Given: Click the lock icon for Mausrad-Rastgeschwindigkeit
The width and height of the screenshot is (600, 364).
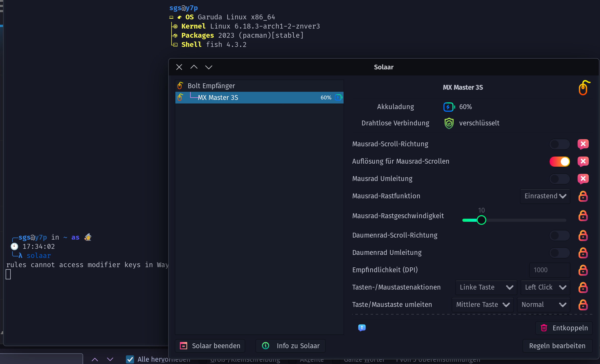Looking at the screenshot, I should coord(583,216).
